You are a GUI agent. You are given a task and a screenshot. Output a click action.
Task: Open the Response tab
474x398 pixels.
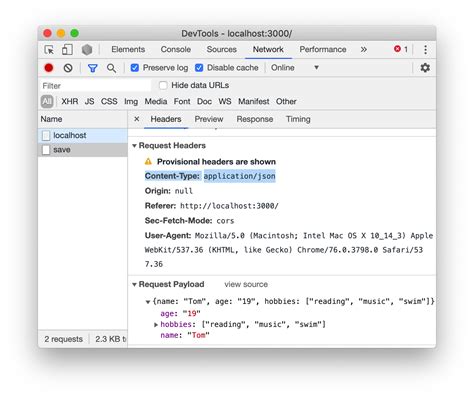pos(255,119)
